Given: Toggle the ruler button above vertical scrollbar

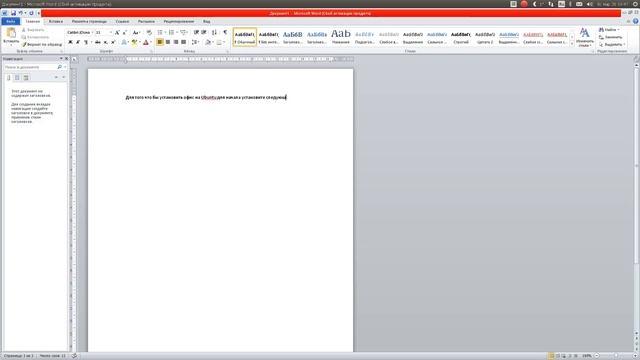Looking at the screenshot, I should click(x=637, y=59).
